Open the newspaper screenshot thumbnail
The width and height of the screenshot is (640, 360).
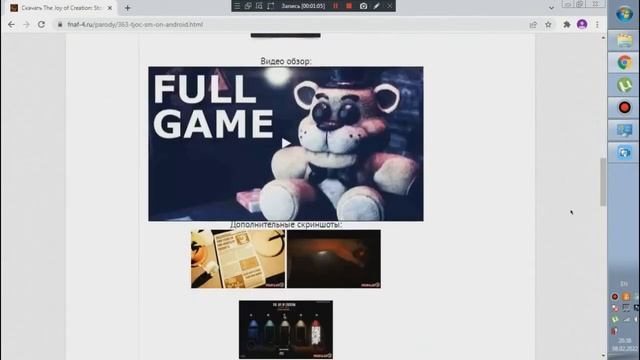click(x=238, y=259)
